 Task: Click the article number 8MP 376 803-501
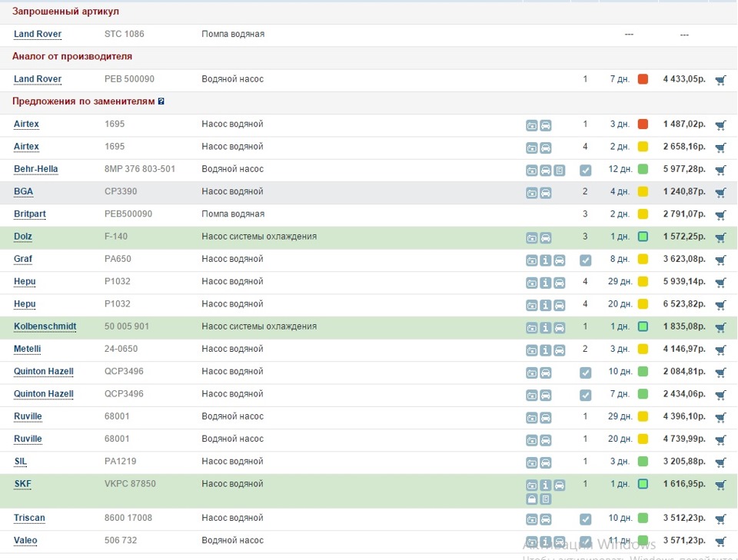click(139, 169)
